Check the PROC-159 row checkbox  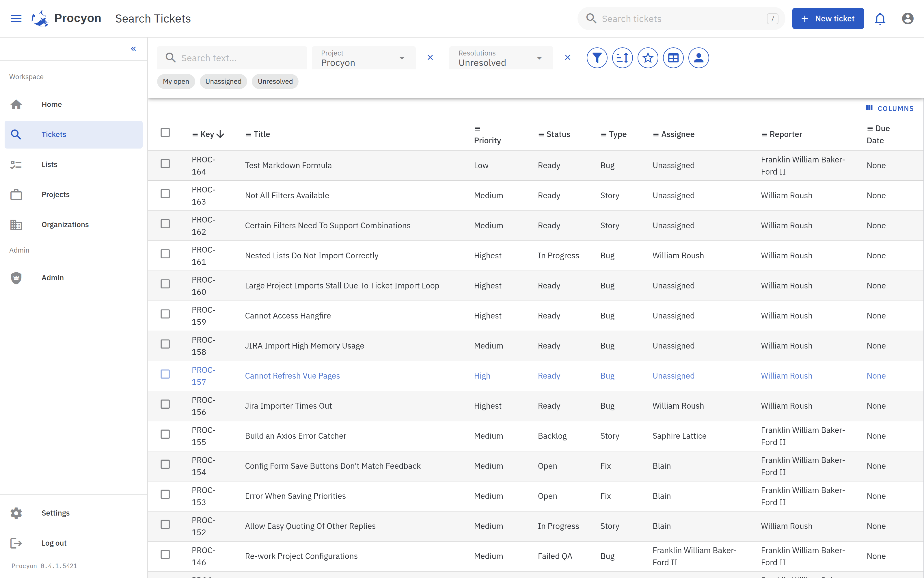coord(165,314)
